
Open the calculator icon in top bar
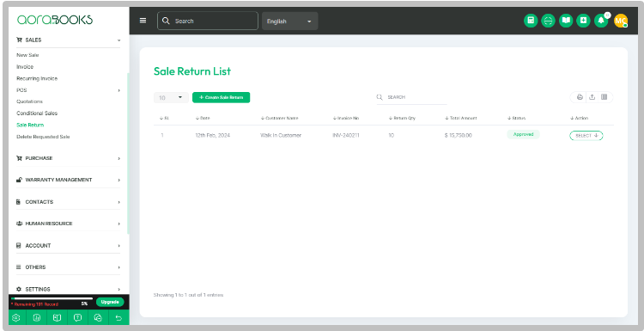(x=531, y=21)
